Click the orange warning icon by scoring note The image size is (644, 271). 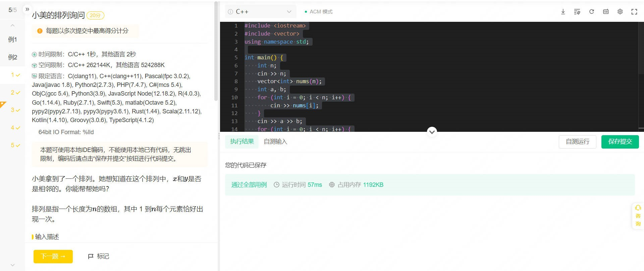[40, 31]
